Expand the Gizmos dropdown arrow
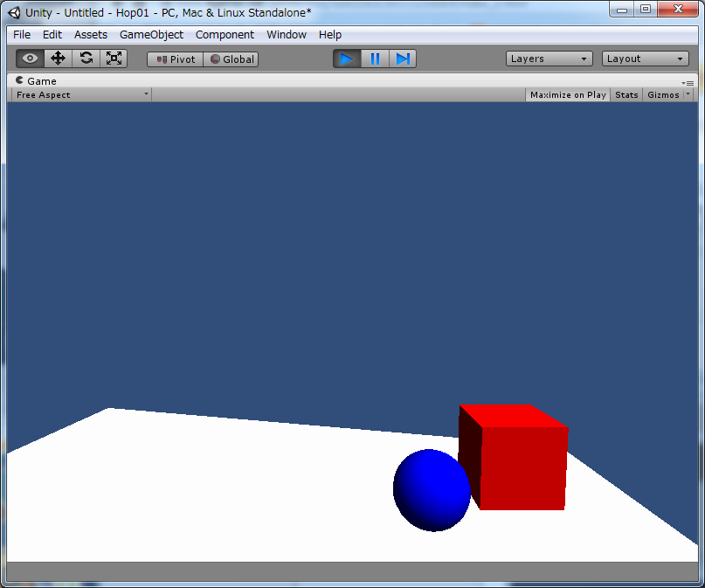Image resolution: width=705 pixels, height=588 pixels. [688, 94]
